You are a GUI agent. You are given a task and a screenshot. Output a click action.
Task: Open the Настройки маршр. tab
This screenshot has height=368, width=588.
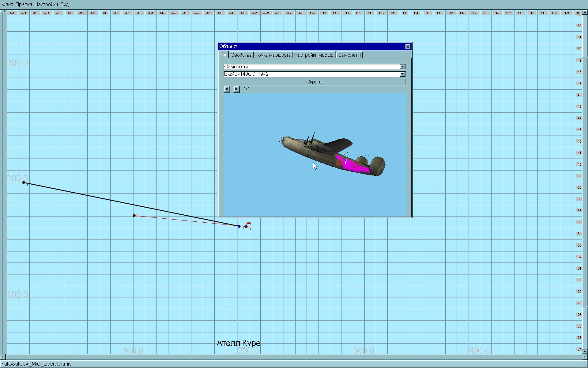(x=314, y=55)
